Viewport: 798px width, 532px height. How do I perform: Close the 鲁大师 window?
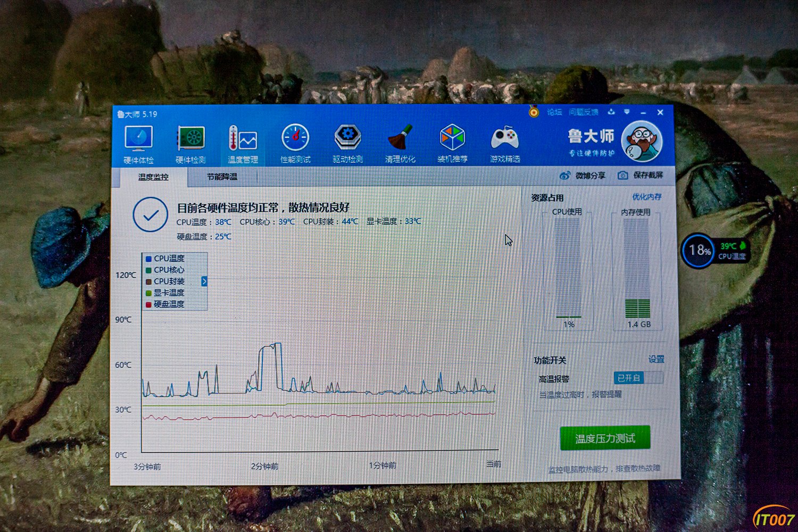pyautogui.click(x=660, y=112)
